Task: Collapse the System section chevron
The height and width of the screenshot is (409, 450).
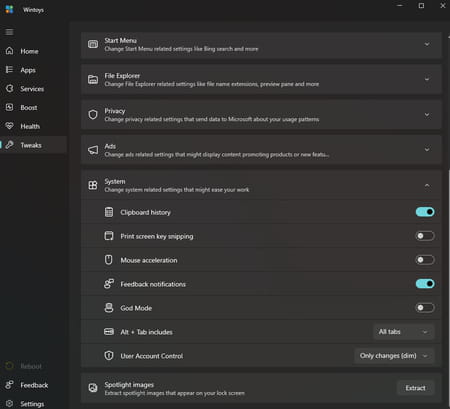Action: coord(427,185)
